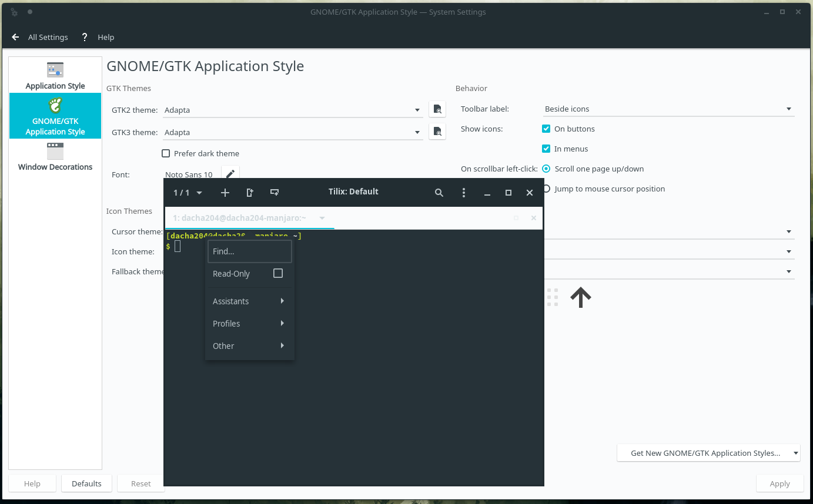Preview the GTK3 theme
This screenshot has width=813, height=504.
(437, 132)
